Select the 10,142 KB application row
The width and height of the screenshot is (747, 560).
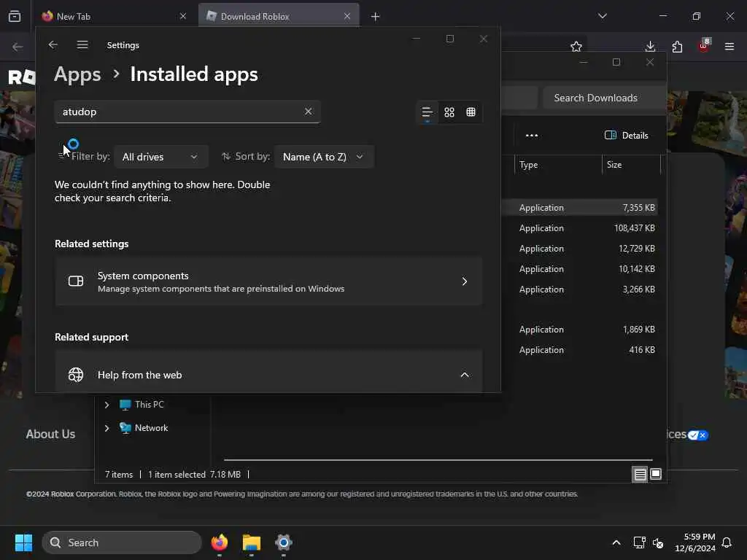click(x=580, y=269)
